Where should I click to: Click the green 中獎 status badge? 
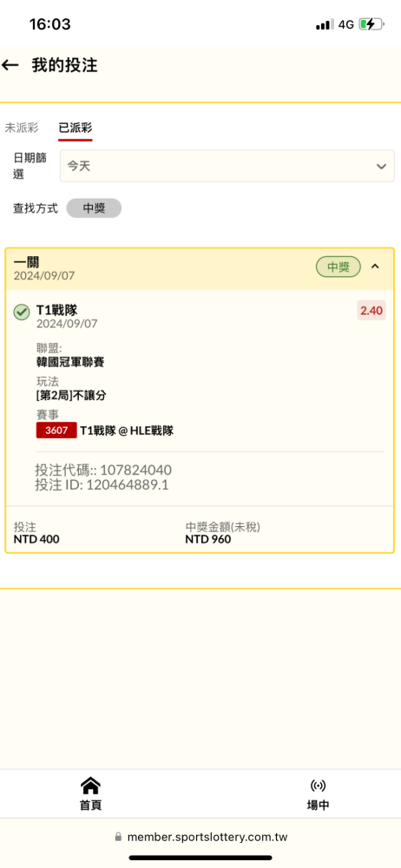pyautogui.click(x=339, y=266)
